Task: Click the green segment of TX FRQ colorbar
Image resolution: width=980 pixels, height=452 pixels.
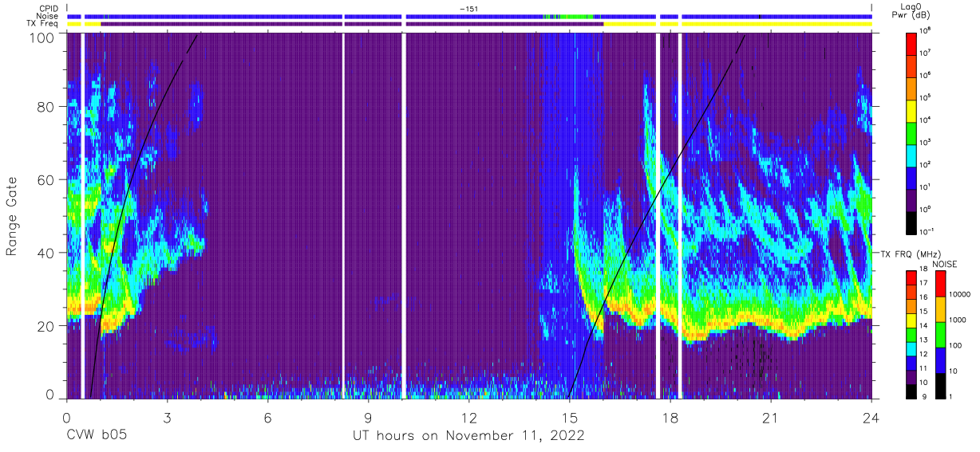Action: 911,334
